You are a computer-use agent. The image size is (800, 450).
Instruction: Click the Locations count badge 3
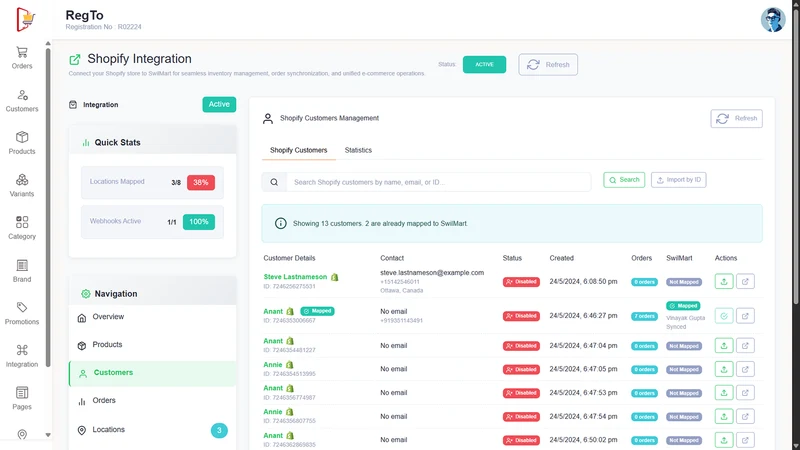coord(219,430)
